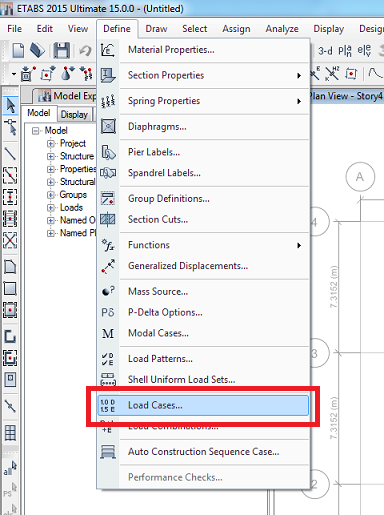This screenshot has width=384, height=515.
Task: Open the Display menu
Action: tap(329, 29)
